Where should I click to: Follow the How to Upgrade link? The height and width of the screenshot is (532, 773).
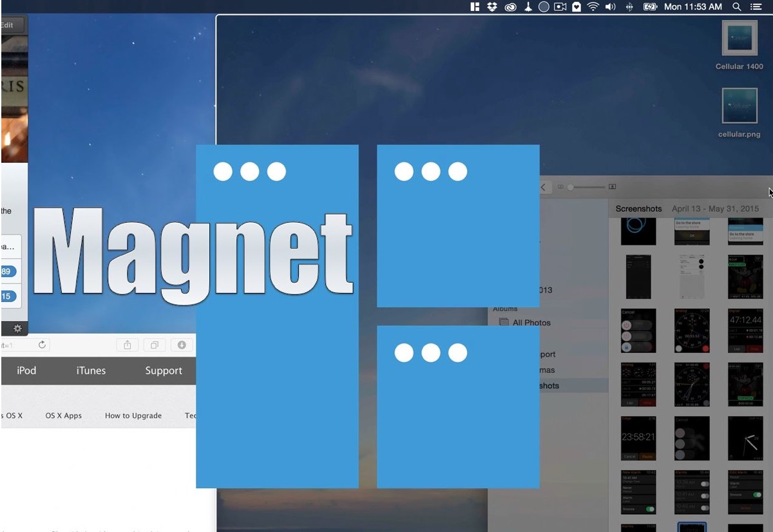point(133,415)
